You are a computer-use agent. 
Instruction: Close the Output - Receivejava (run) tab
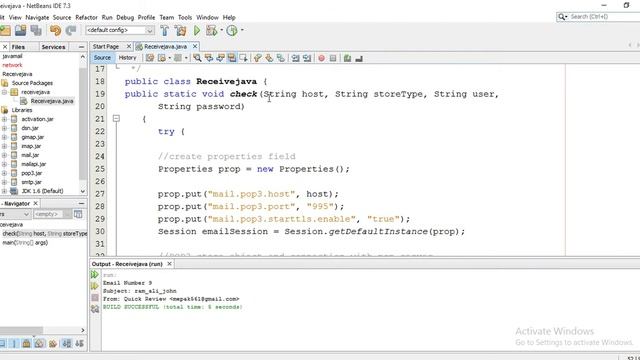click(x=169, y=264)
